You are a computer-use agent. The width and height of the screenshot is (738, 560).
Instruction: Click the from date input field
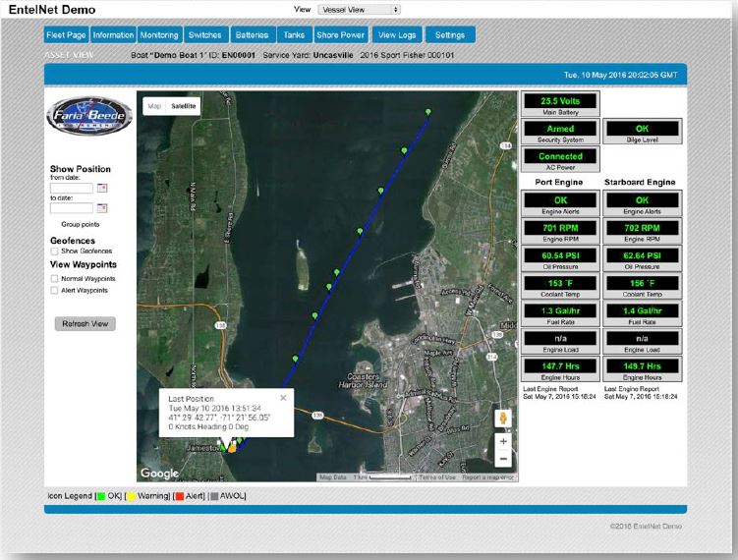71,188
